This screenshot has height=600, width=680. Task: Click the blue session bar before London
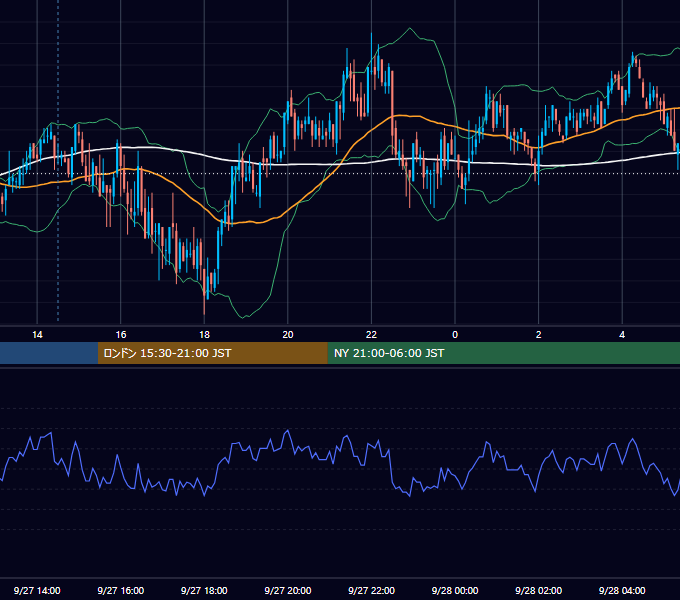click(x=49, y=353)
